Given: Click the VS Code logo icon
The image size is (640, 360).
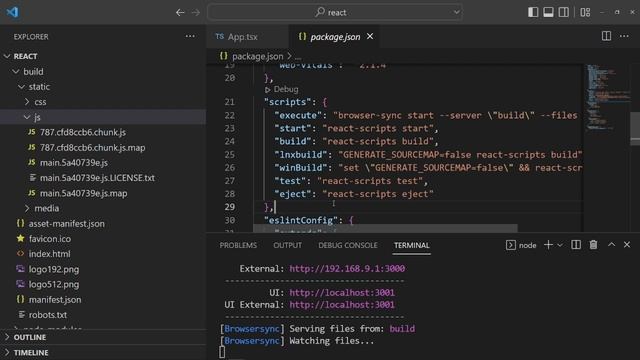Looking at the screenshot, I should [12, 12].
